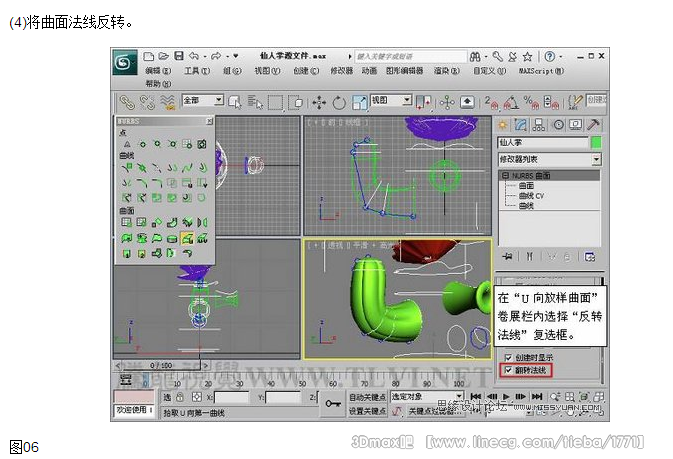Open the Utilities hammer panel icon
Screen dimensions: 673x459
pos(594,125)
